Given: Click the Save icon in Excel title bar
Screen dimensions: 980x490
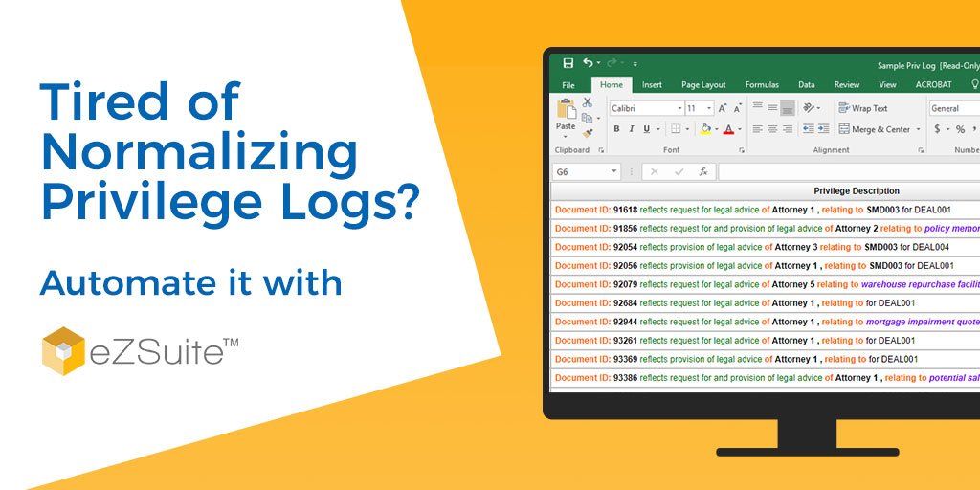Looking at the screenshot, I should coord(568,63).
